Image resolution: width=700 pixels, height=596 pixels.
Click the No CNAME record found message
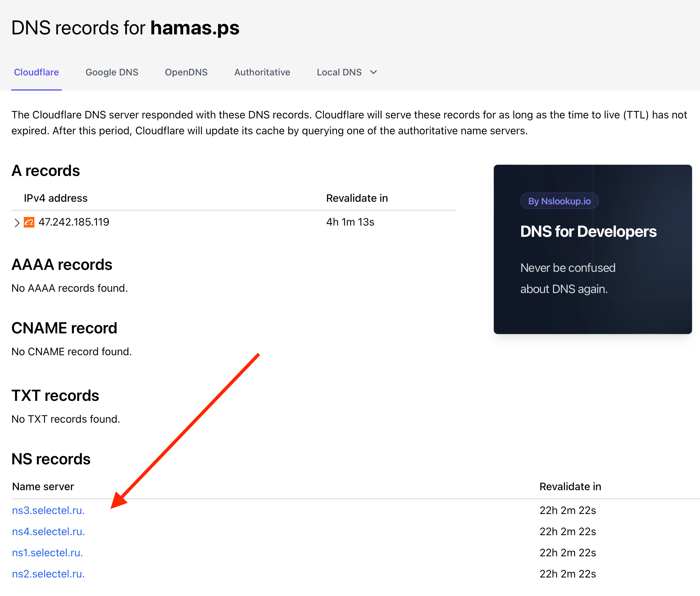tap(72, 352)
